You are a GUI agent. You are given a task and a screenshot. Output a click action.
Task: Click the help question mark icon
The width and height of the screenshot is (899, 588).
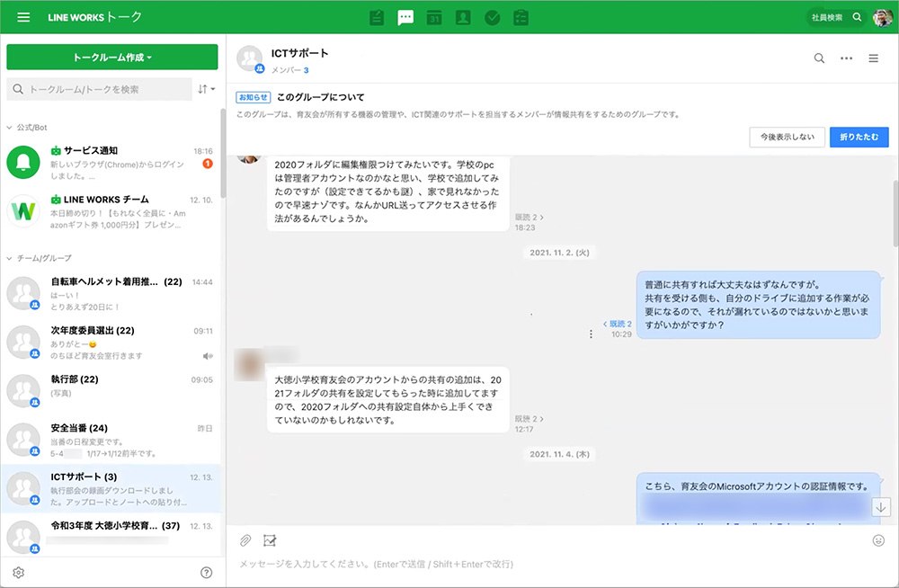(x=206, y=573)
